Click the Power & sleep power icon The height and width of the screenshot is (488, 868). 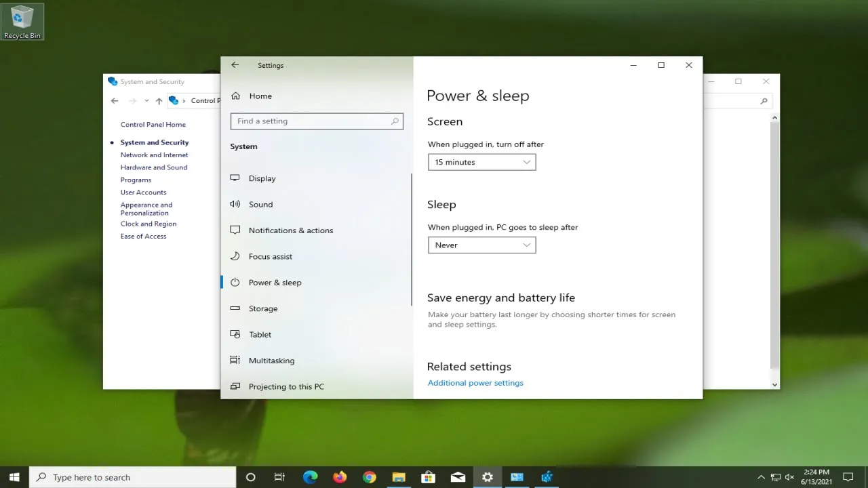point(235,282)
